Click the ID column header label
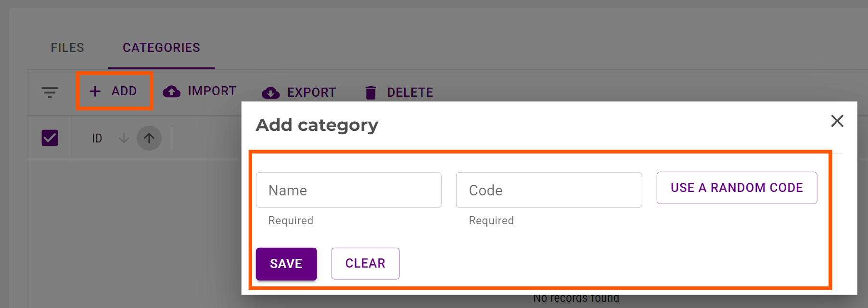 pos(97,139)
